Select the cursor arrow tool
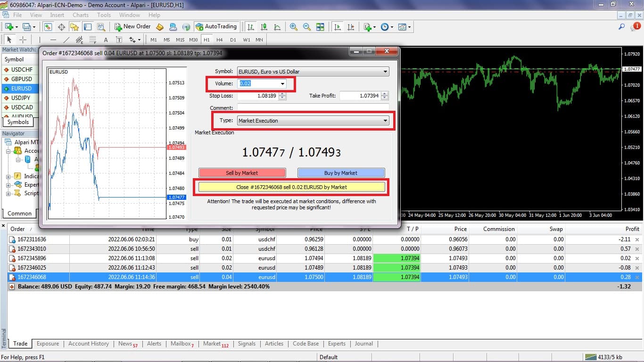Screen dimensions: 644x362 9,40
